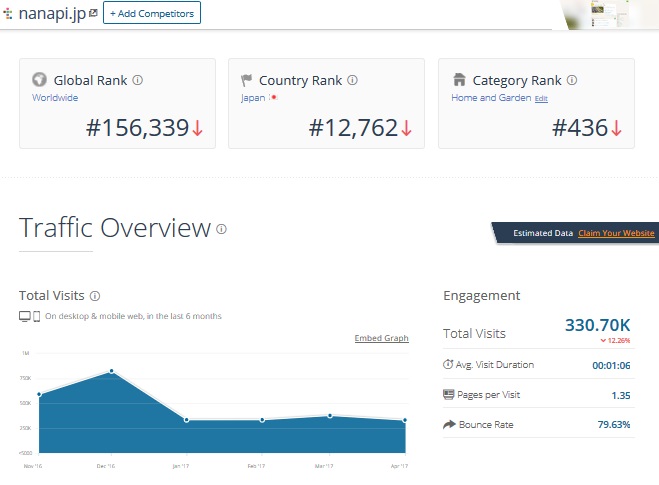Click the Global Rank info icon

(x=138, y=80)
